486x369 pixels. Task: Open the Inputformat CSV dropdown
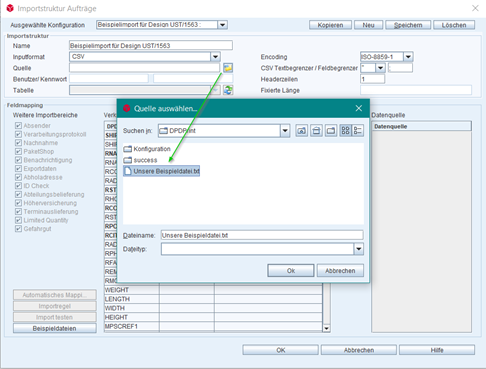[x=215, y=57]
